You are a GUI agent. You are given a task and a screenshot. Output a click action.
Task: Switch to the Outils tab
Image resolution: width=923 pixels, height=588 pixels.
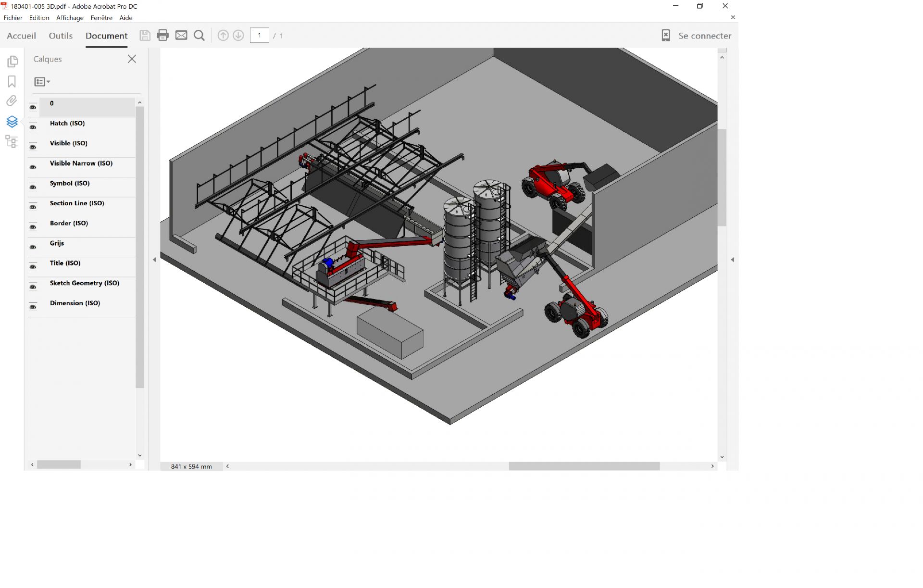point(61,36)
